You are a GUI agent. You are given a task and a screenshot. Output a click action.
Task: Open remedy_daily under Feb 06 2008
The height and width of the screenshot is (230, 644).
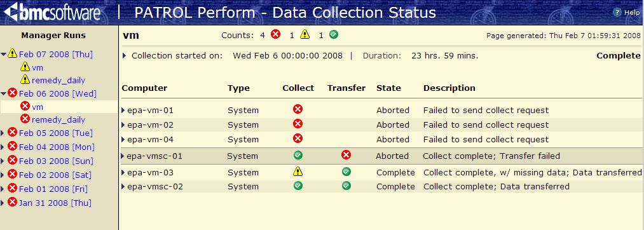tap(58, 120)
